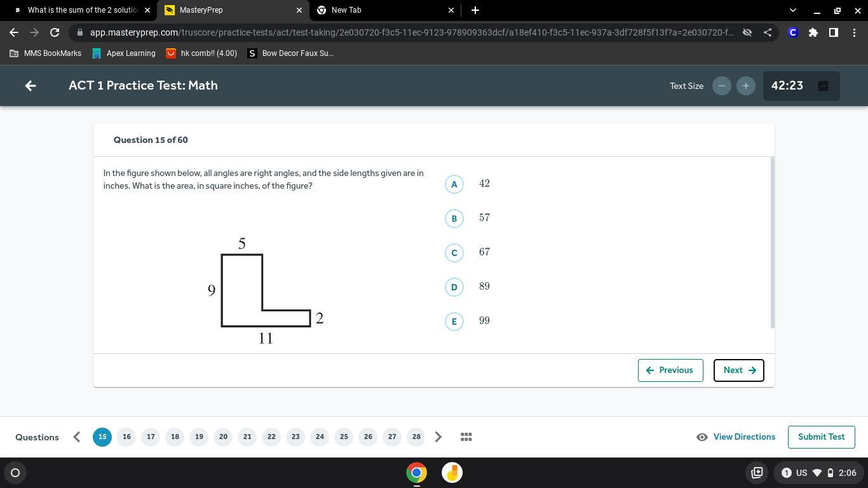Hide the timer using the minimize icon
The width and height of the screenshot is (868, 488).
point(822,86)
